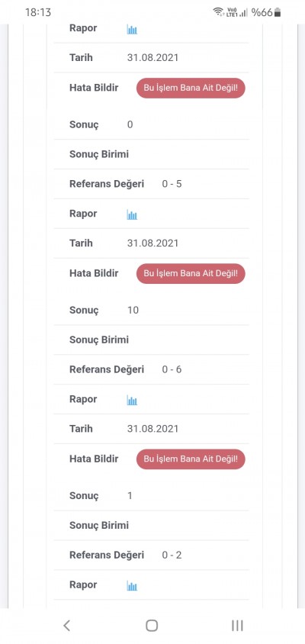This screenshot has width=305, height=644.
Task: Select the Referans Değeri 0 - 2 row
Action: (152, 555)
